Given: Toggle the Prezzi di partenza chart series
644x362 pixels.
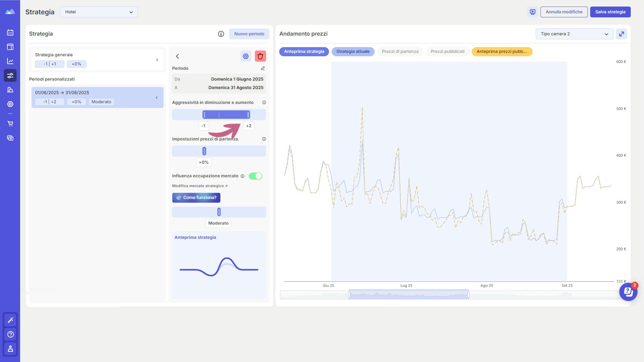Looking at the screenshot, I should click(x=400, y=52).
